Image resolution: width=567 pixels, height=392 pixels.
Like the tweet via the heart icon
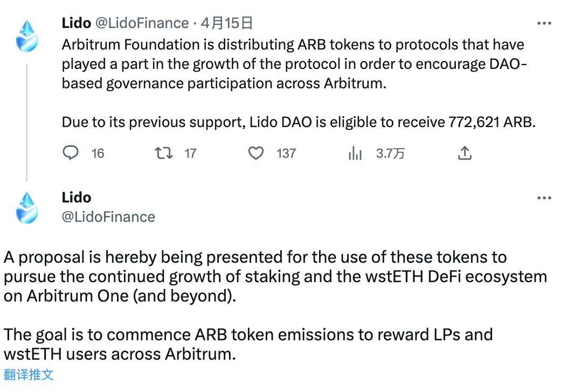[255, 153]
